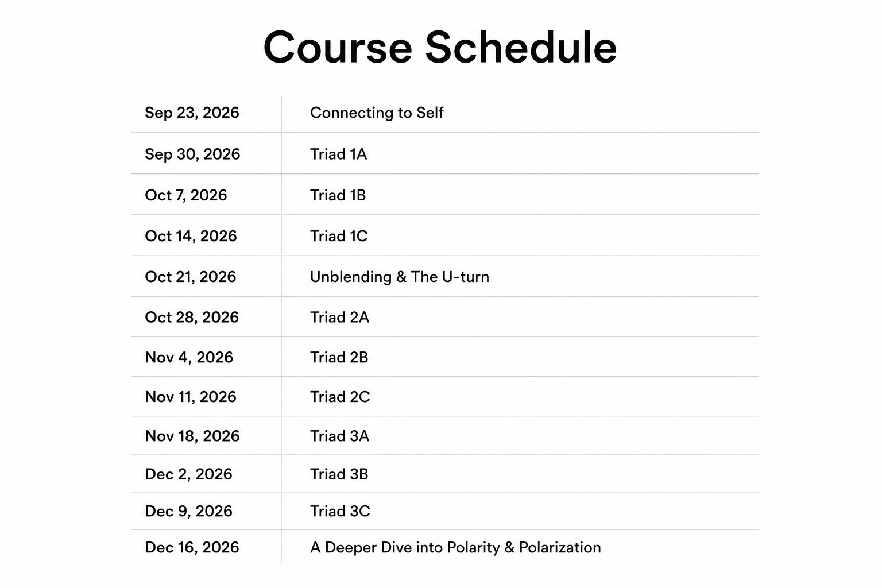Click the Triad 1A entry
882x588 pixels.
click(x=338, y=154)
